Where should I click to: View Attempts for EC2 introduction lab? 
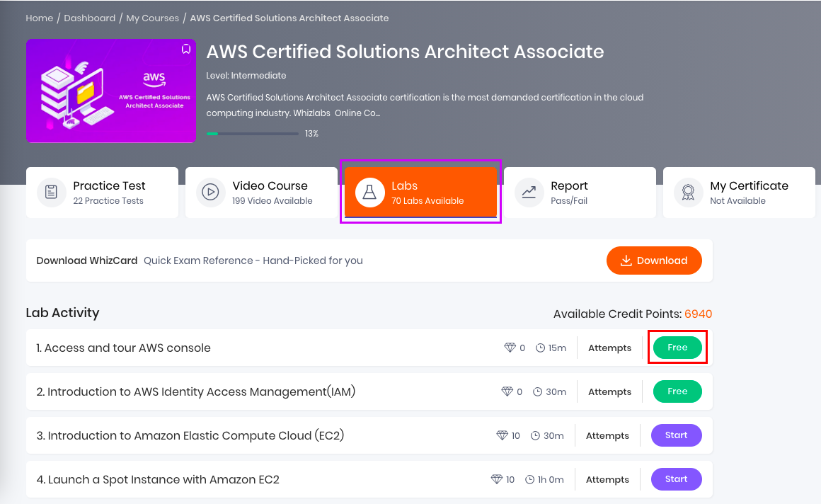(x=607, y=436)
